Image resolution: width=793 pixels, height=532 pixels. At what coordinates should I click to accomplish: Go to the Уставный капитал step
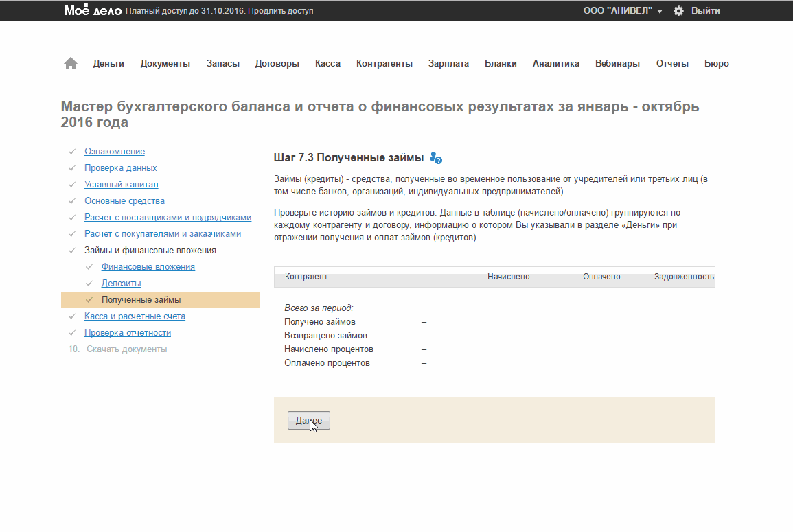[x=121, y=185]
